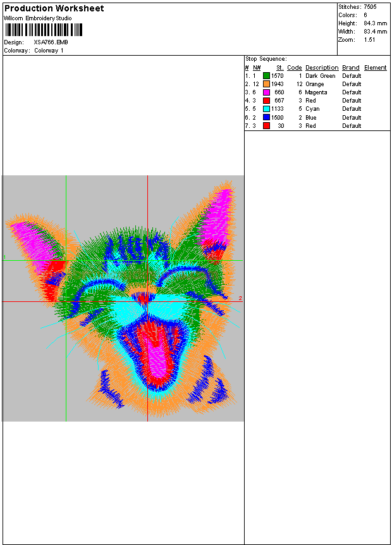Screen dimensions: 392x545
Task: Click the red swatch beside stitch count 30
Action: 266,126
